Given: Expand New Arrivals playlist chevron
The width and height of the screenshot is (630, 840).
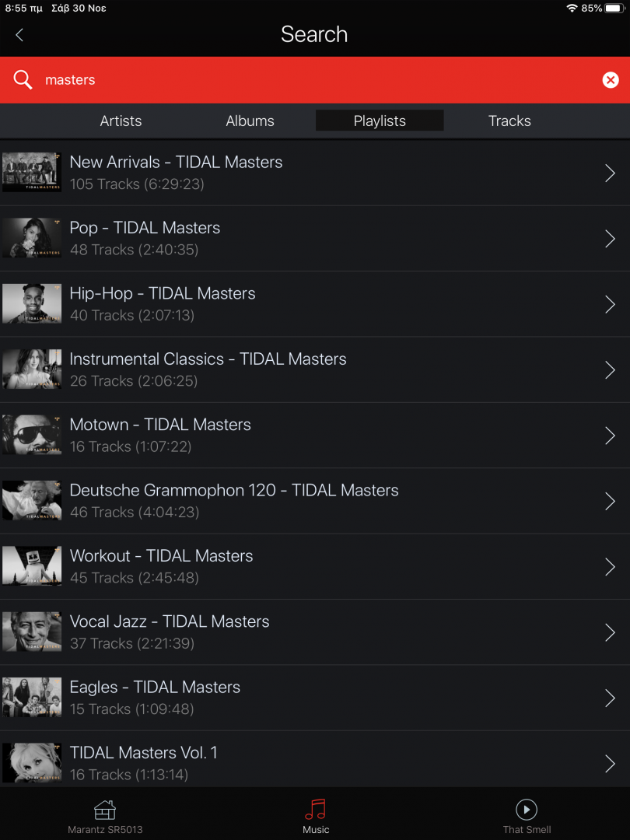Looking at the screenshot, I should click(610, 173).
